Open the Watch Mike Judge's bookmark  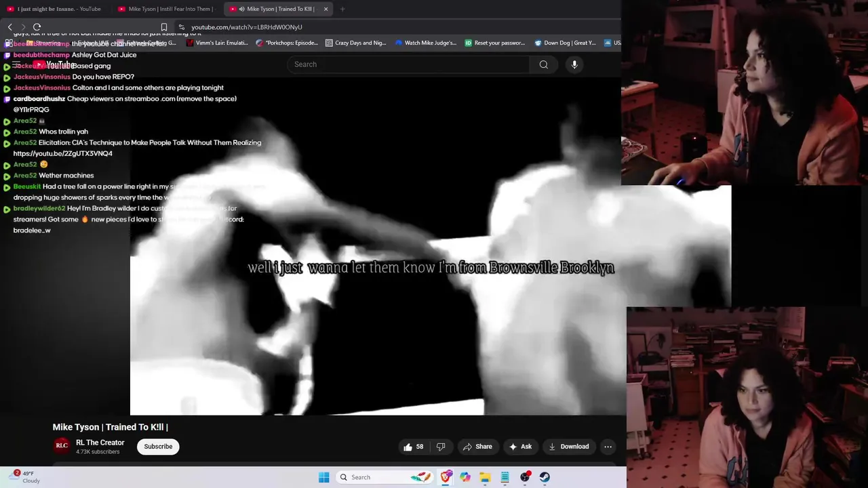point(425,43)
